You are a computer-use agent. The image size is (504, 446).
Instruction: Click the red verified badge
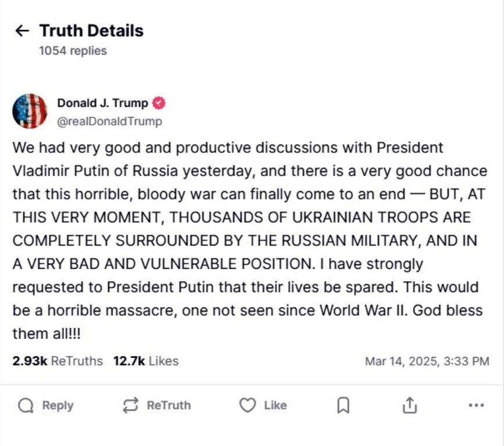[159, 103]
